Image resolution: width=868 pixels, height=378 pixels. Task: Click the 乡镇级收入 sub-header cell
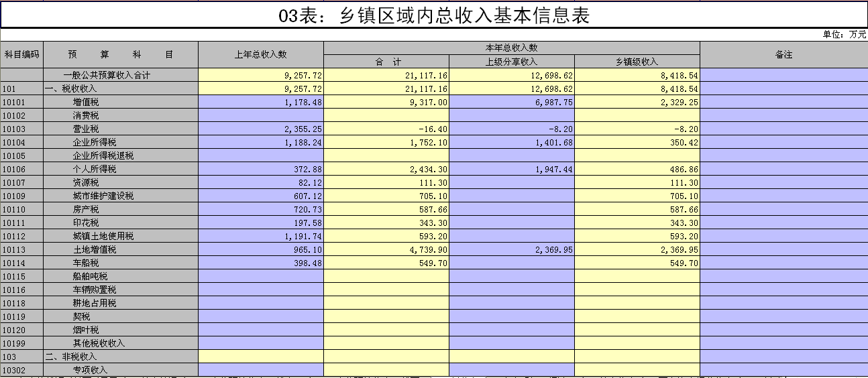pos(637,62)
